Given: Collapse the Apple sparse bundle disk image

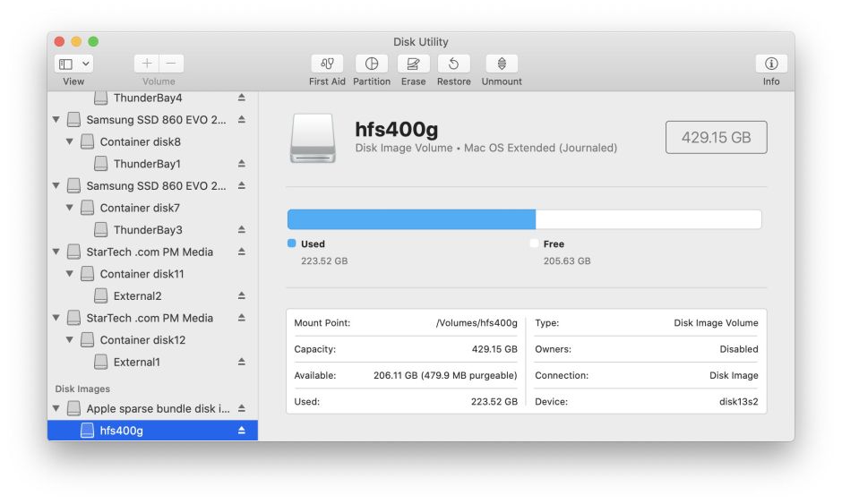Looking at the screenshot, I should [x=56, y=408].
